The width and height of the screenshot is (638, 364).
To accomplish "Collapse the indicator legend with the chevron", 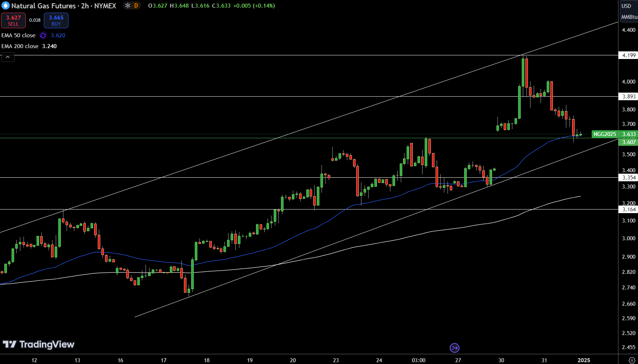I will (x=8, y=57).
